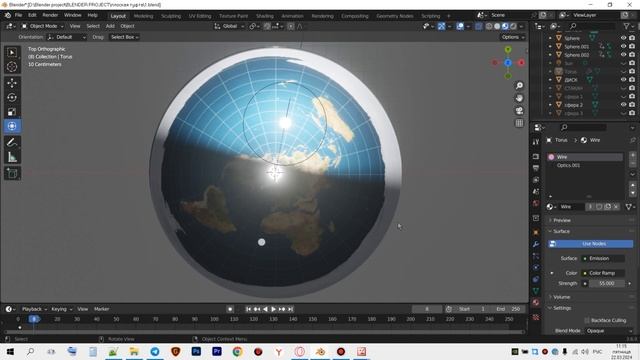Open the Options dropdown in viewport
Screen dimensions: 640x360
pos(513,37)
